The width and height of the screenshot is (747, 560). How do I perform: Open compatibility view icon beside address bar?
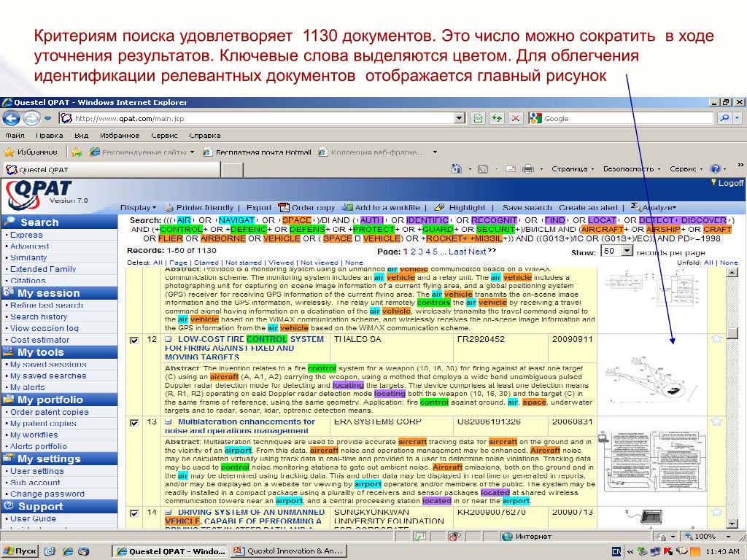[x=479, y=118]
